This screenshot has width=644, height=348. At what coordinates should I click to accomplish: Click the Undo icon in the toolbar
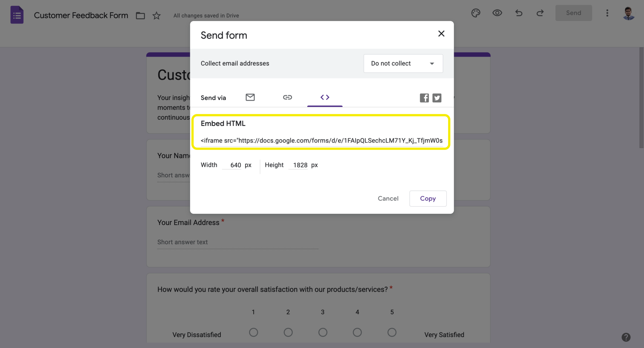519,13
